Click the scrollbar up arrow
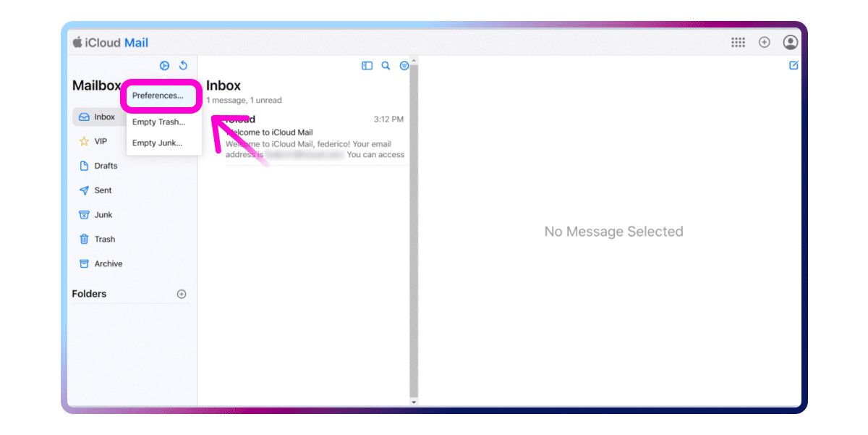 coord(414,62)
